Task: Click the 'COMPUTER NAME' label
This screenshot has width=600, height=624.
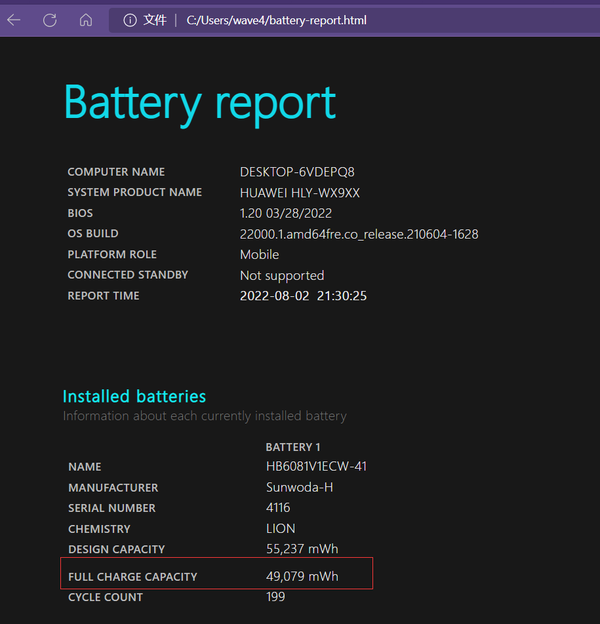Action: tap(116, 172)
